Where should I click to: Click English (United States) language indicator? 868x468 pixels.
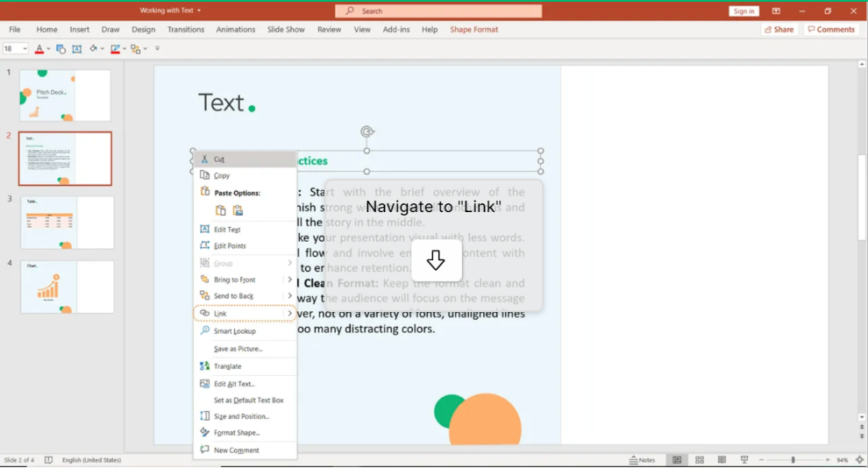(91, 460)
